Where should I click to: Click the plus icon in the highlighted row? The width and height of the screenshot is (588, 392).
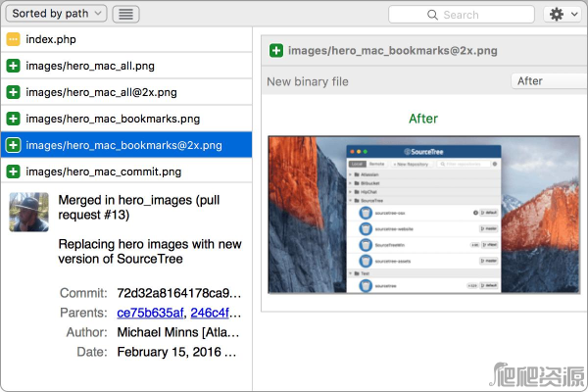point(13,145)
